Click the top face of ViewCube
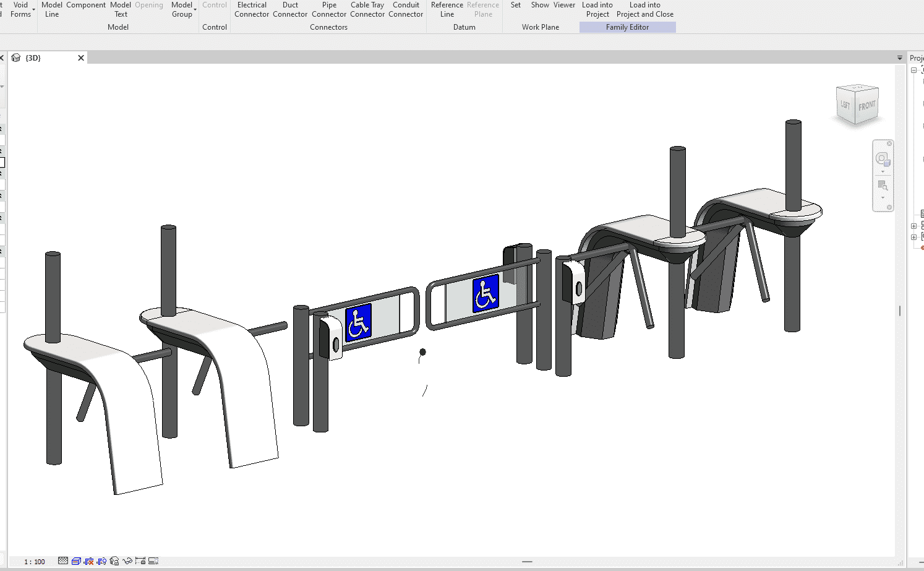This screenshot has width=924, height=571. tap(858, 88)
